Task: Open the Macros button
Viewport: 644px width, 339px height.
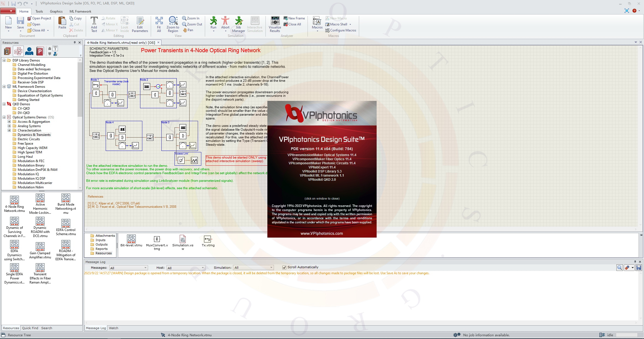Action: (x=317, y=24)
